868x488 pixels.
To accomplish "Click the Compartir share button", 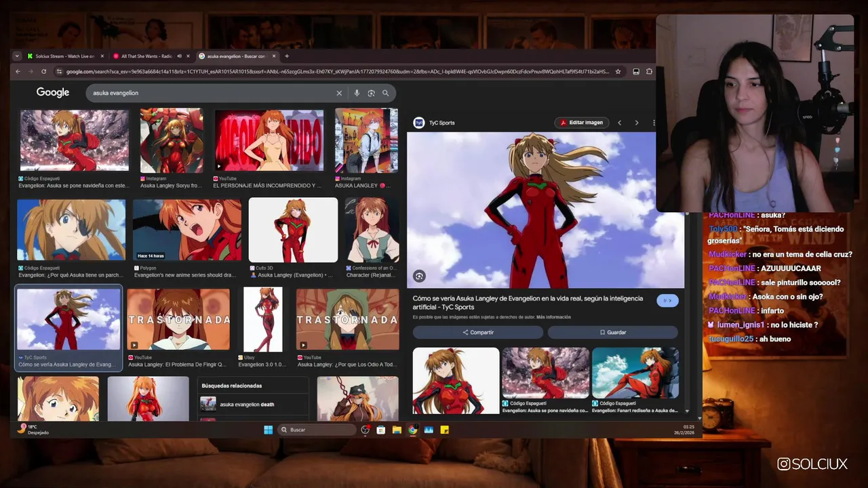I will (478, 332).
